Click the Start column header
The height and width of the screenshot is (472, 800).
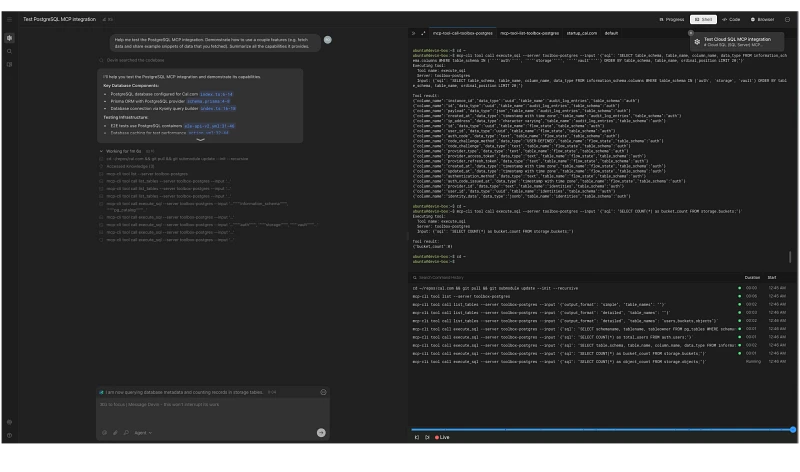pos(772,278)
